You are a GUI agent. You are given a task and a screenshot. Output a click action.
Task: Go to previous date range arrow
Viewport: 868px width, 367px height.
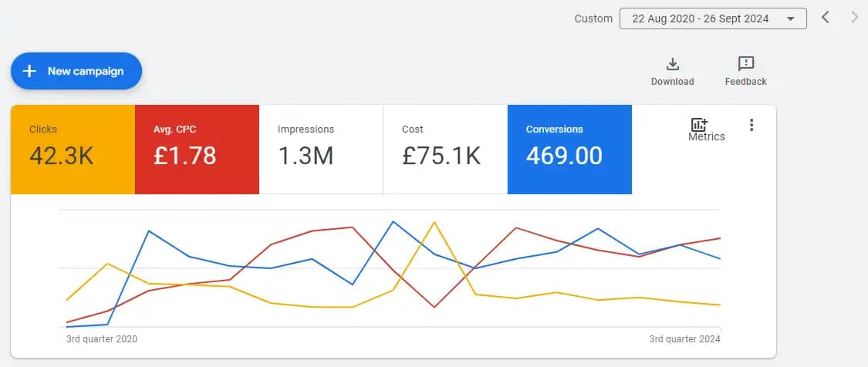point(825,18)
